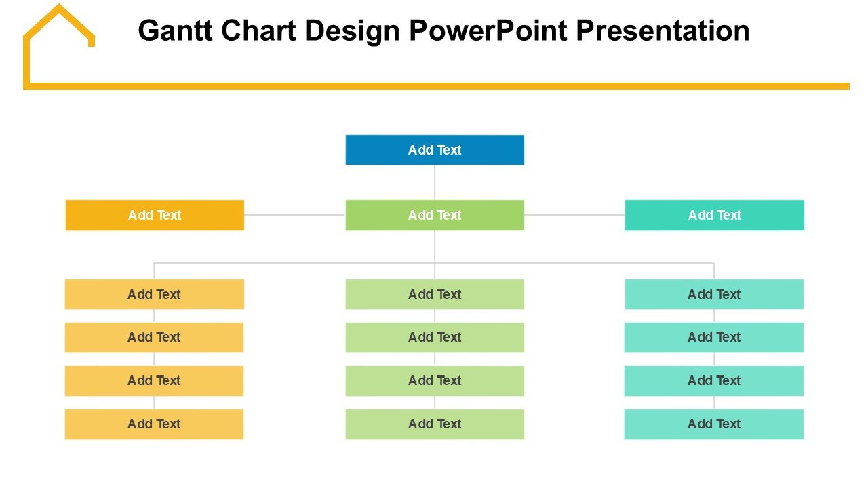Select the bottom light orange Add Text box

tap(155, 424)
